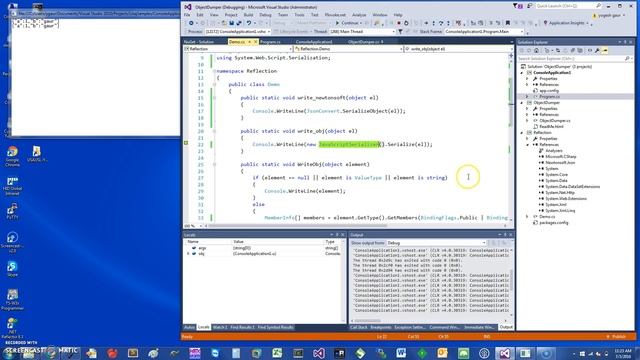This screenshot has height=360, width=640.
Task: Expand the Demo.cs node in Solution Explorer
Action: 527,217
